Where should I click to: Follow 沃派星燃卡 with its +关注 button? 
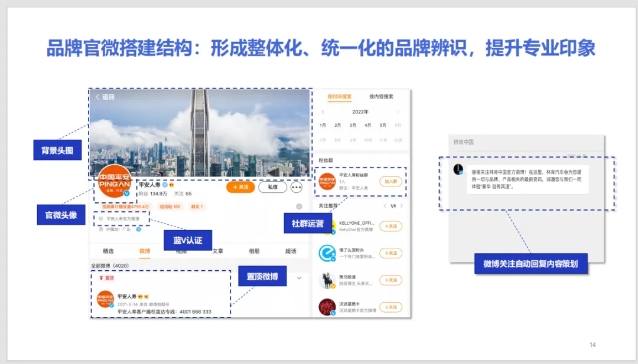pos(390,307)
